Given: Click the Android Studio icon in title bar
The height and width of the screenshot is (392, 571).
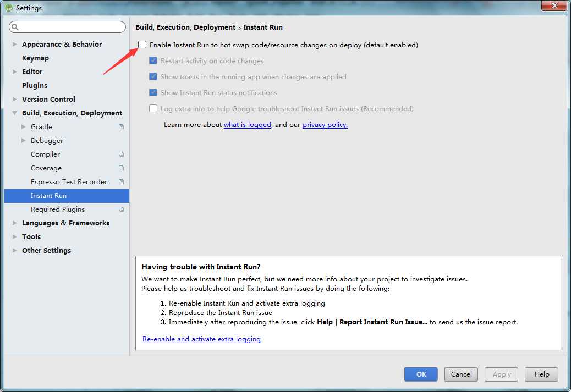Looking at the screenshot, I should click(9, 8).
